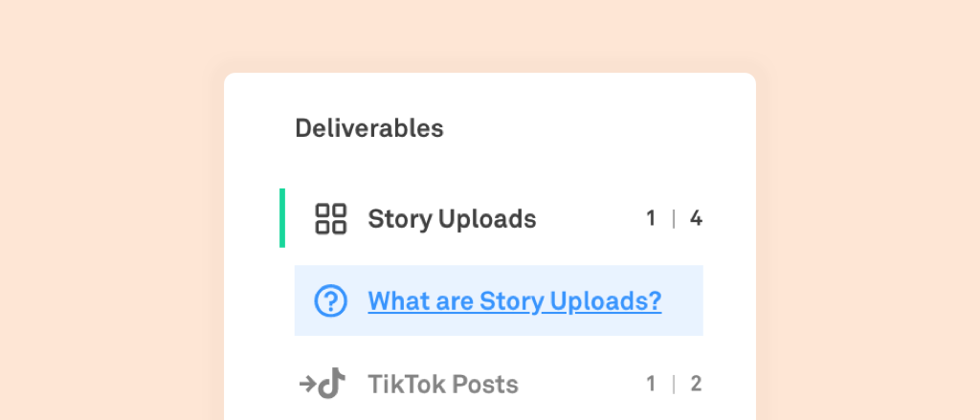Click the total count "4" for Story Uploads
The image size is (980, 420).
pos(696,219)
